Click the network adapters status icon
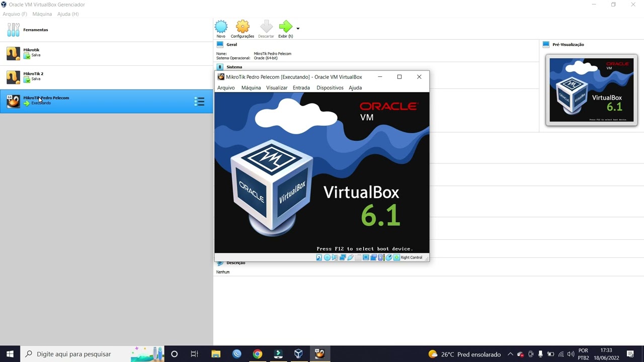The width and height of the screenshot is (644, 362). 343,257
